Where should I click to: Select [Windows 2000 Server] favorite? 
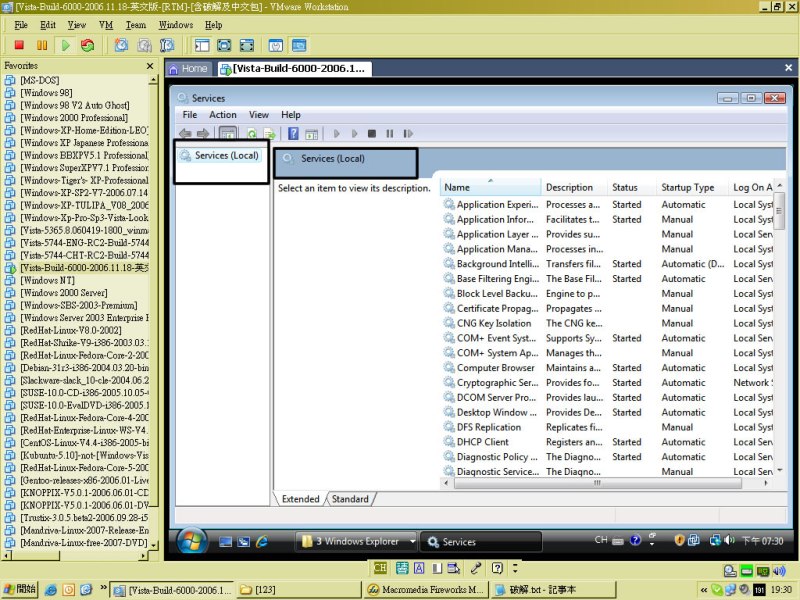[64, 293]
